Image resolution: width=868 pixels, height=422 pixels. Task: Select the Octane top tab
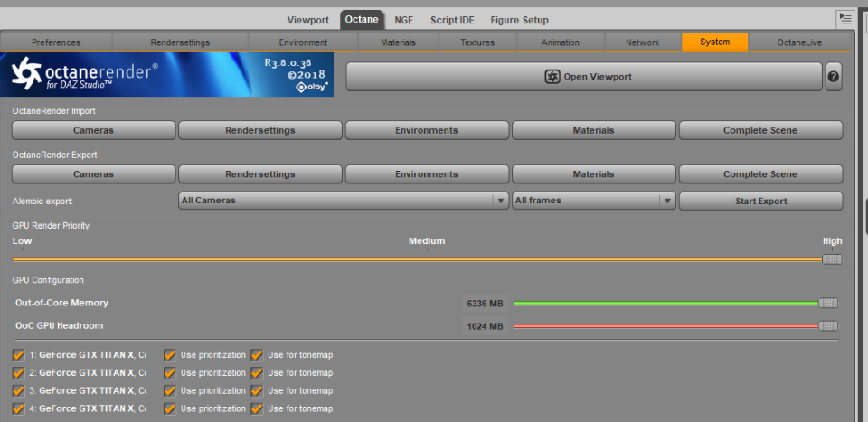tap(362, 20)
